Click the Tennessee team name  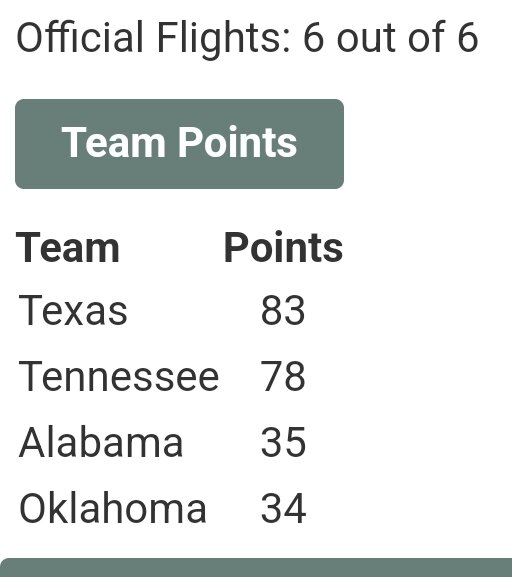119,376
